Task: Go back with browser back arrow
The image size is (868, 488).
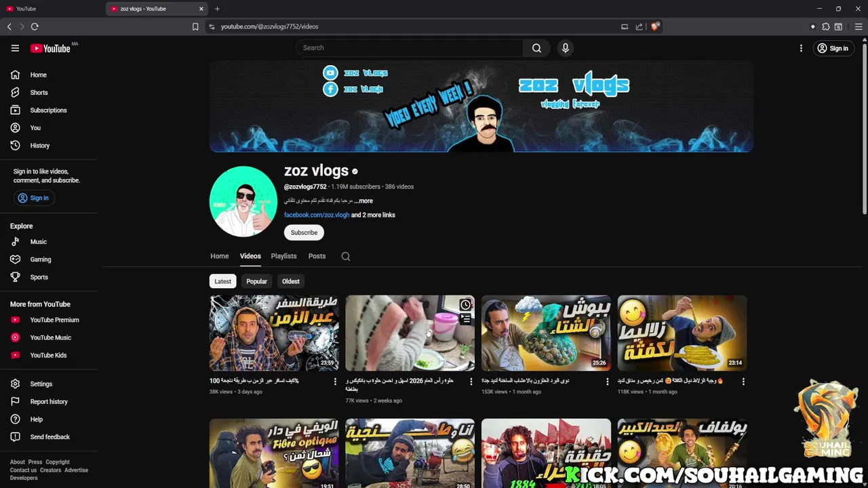Action: (x=9, y=26)
